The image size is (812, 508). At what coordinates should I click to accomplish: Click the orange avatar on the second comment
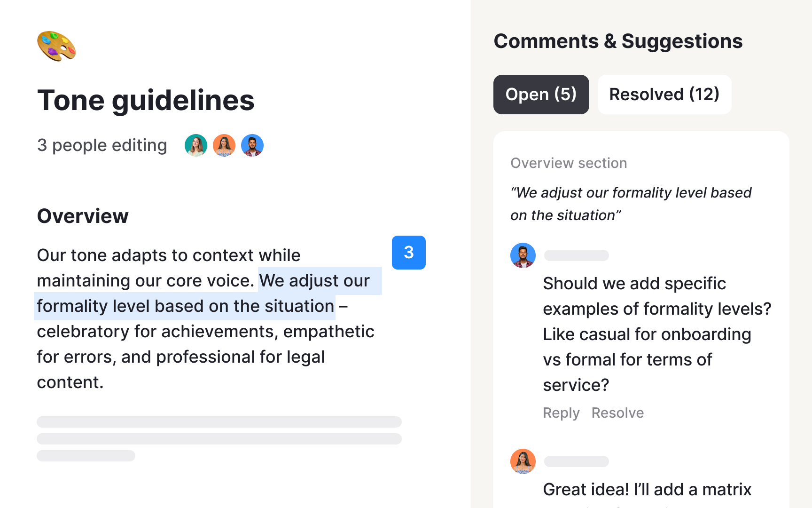click(522, 461)
